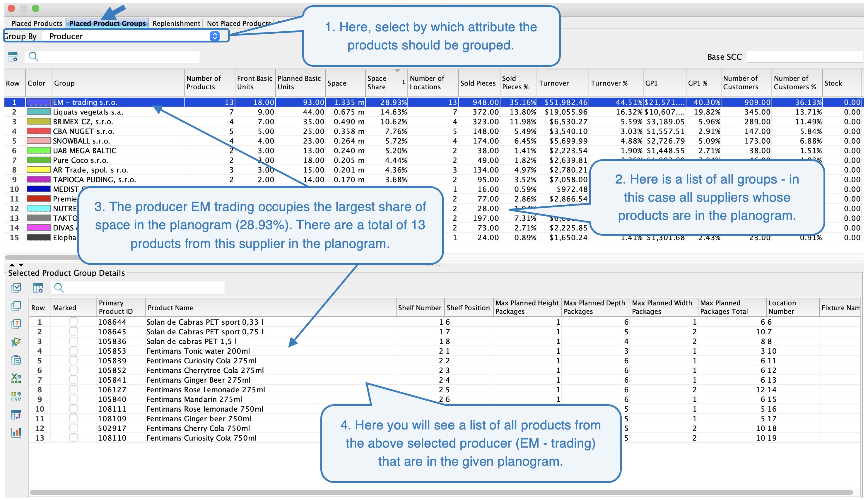Click the unmark-all-rows icon in the details sidebar
Screen dimensions: 868x500
(16, 306)
